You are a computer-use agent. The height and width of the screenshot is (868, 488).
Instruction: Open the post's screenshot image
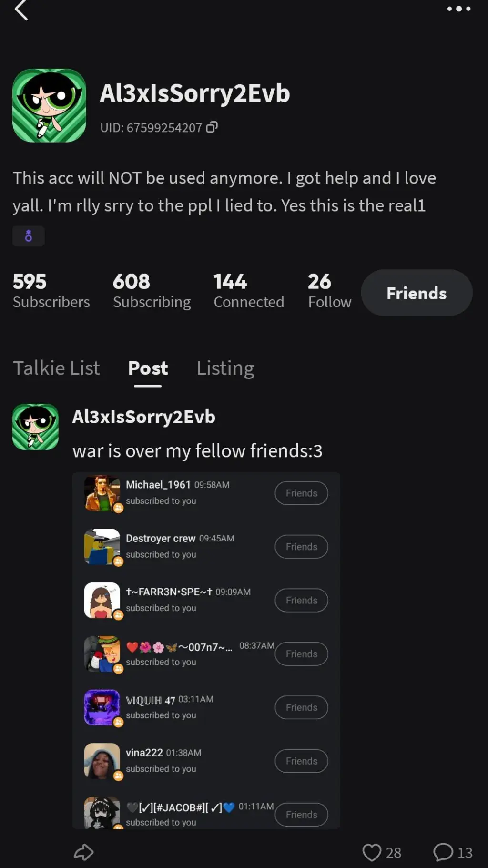tap(206, 651)
